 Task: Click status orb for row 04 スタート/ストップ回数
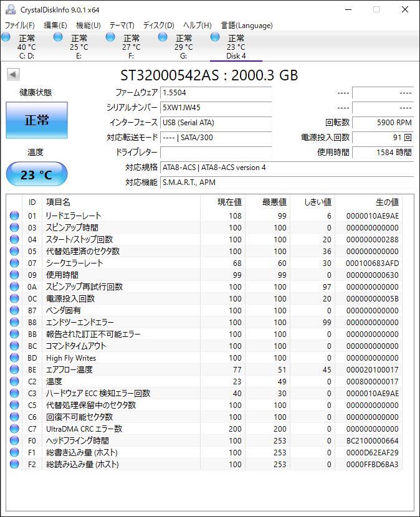(14, 239)
